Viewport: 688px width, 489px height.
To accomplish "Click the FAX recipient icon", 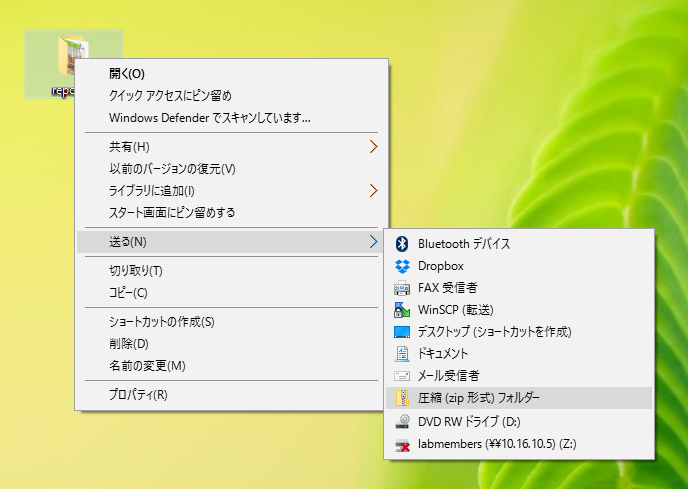I will 402,288.
